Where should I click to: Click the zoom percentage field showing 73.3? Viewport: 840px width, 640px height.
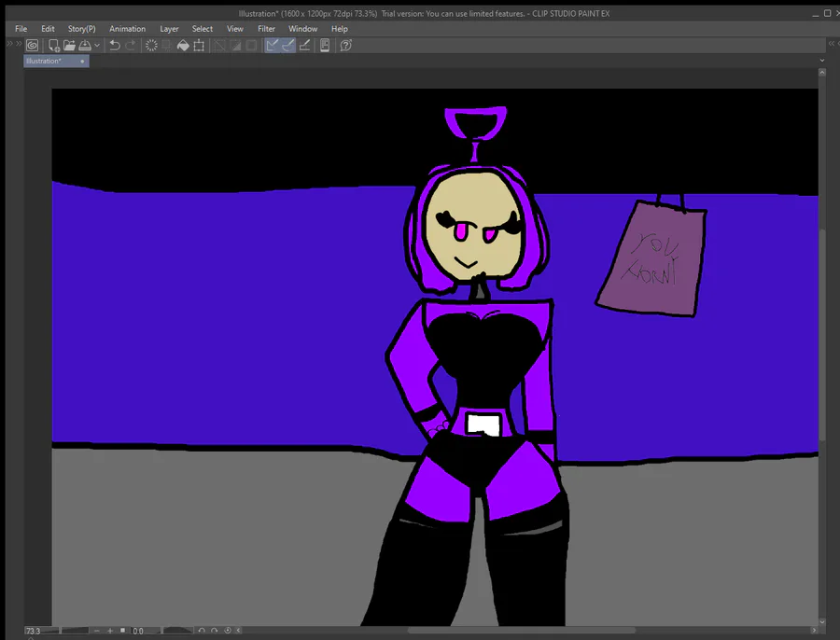35,631
